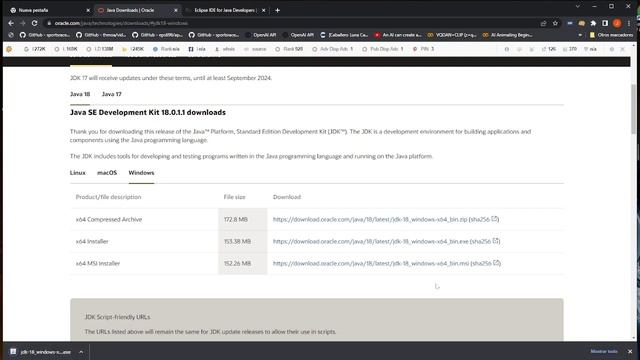Open a new tab with the plus button
The height and width of the screenshot is (360, 640).
pos(278,10)
